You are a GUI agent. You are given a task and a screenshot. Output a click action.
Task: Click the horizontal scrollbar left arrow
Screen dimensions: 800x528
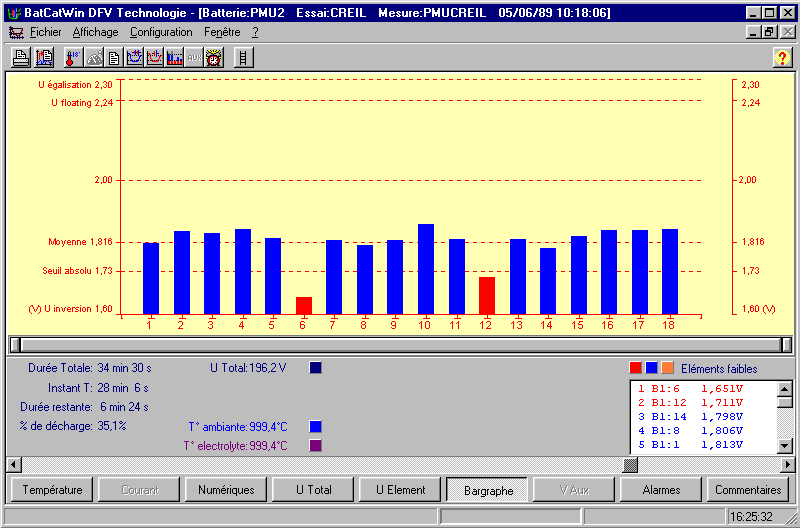point(14,465)
